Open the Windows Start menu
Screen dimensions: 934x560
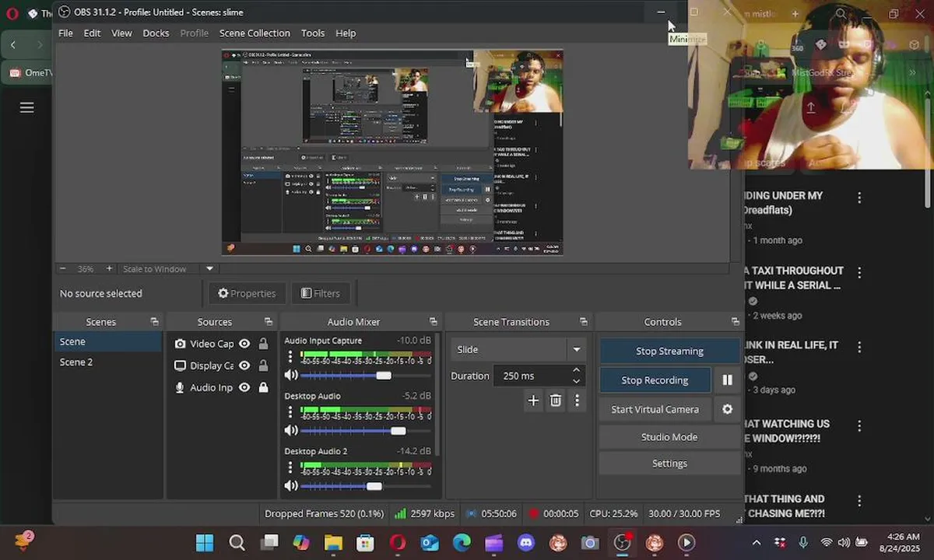pos(205,543)
